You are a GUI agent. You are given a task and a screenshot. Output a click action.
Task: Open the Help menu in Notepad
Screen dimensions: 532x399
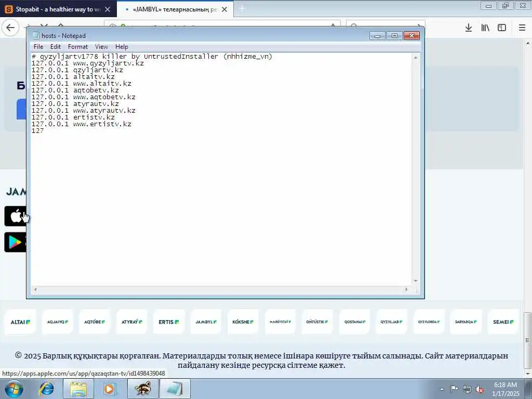coord(122,47)
